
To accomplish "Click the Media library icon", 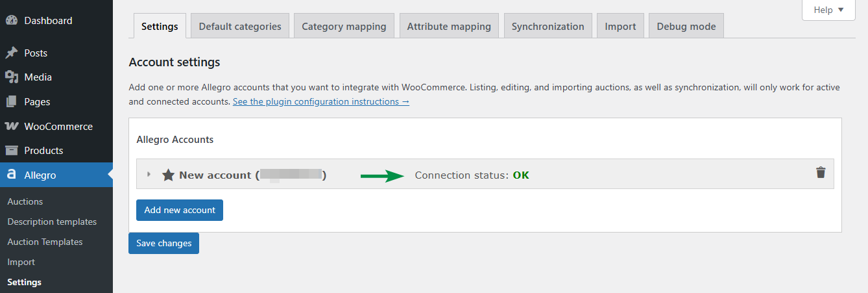I will coord(12,77).
